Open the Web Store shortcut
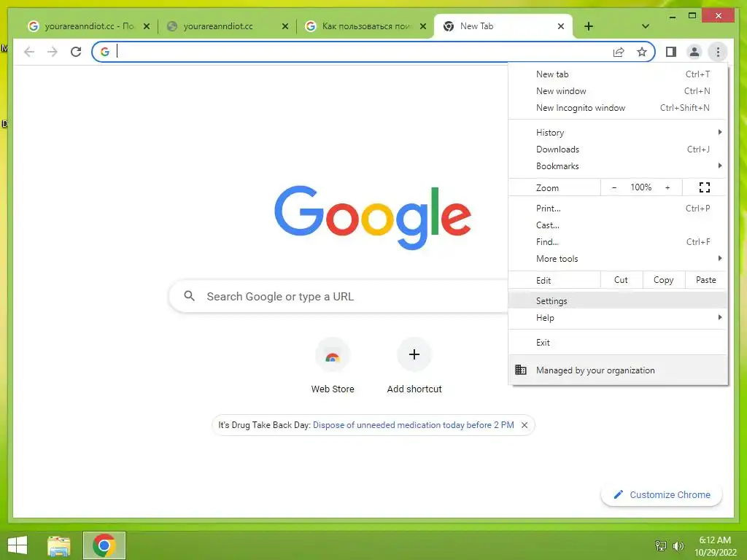Screen dimensions: 747x560 [x=333, y=365]
